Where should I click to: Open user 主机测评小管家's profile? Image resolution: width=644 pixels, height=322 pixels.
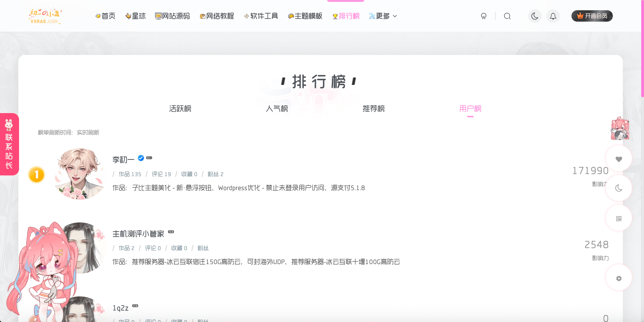pos(138,233)
